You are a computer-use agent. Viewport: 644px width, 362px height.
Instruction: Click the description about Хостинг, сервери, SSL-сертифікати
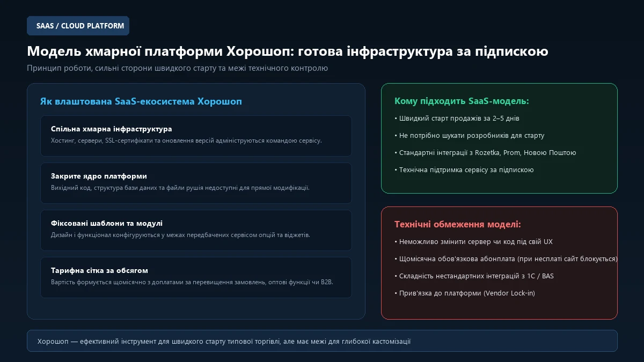[x=186, y=141]
